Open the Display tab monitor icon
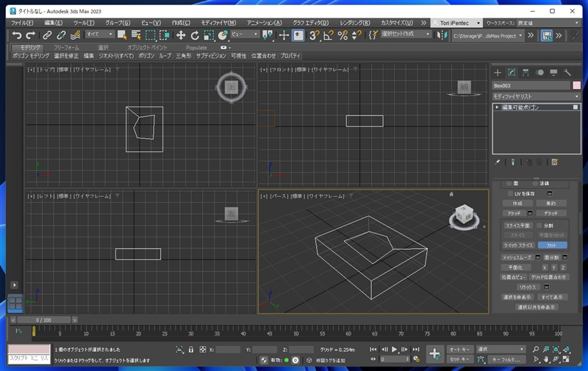 (553, 72)
